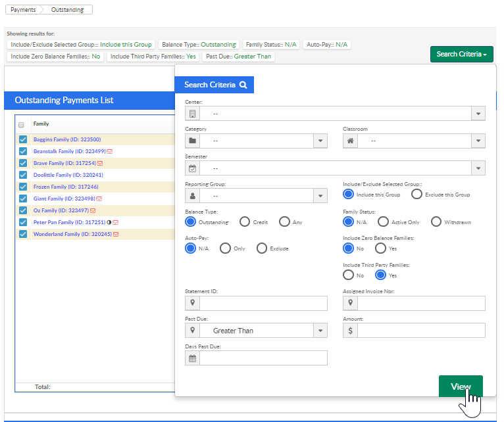Click the folder icon beside Category field
The image size is (504, 422).
(192, 141)
